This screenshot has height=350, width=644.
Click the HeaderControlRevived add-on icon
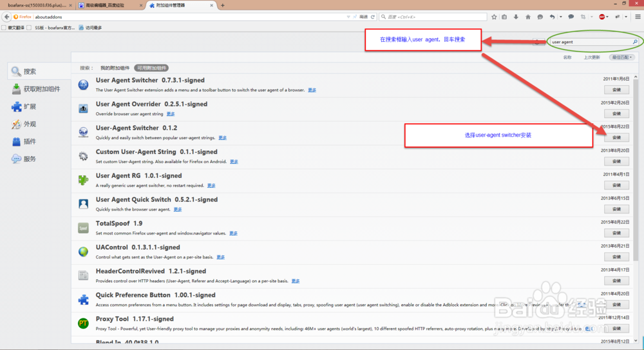pyautogui.click(x=83, y=276)
